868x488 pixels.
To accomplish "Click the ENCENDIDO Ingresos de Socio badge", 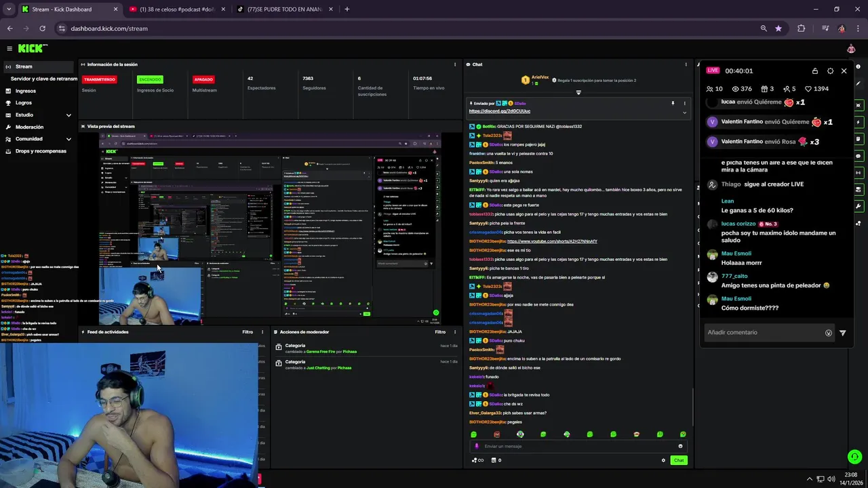I will click(150, 79).
